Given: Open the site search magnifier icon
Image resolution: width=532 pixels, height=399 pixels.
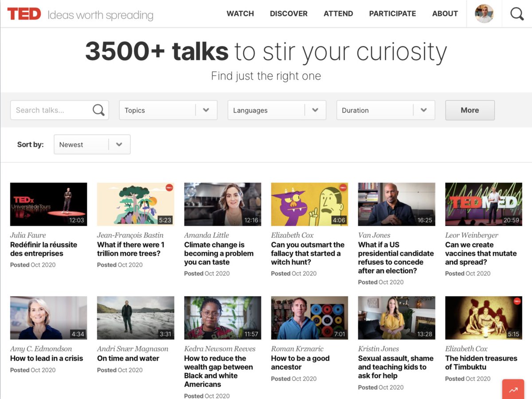Looking at the screenshot, I should (x=517, y=14).
